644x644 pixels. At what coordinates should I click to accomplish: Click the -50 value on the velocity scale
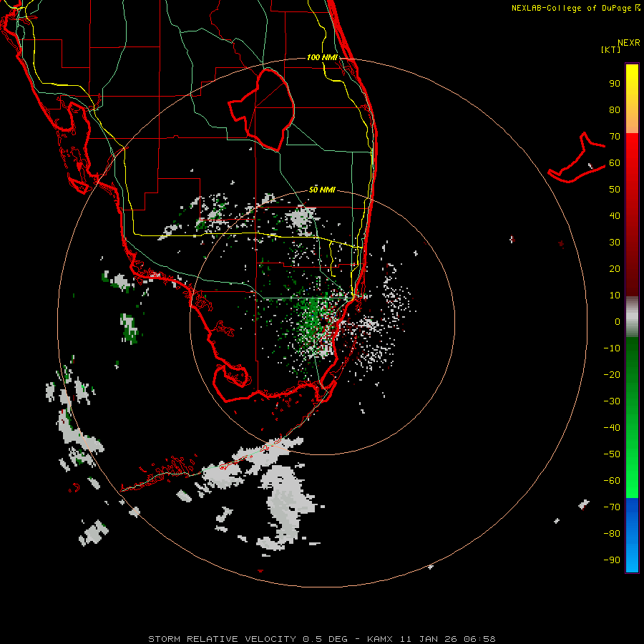point(612,454)
